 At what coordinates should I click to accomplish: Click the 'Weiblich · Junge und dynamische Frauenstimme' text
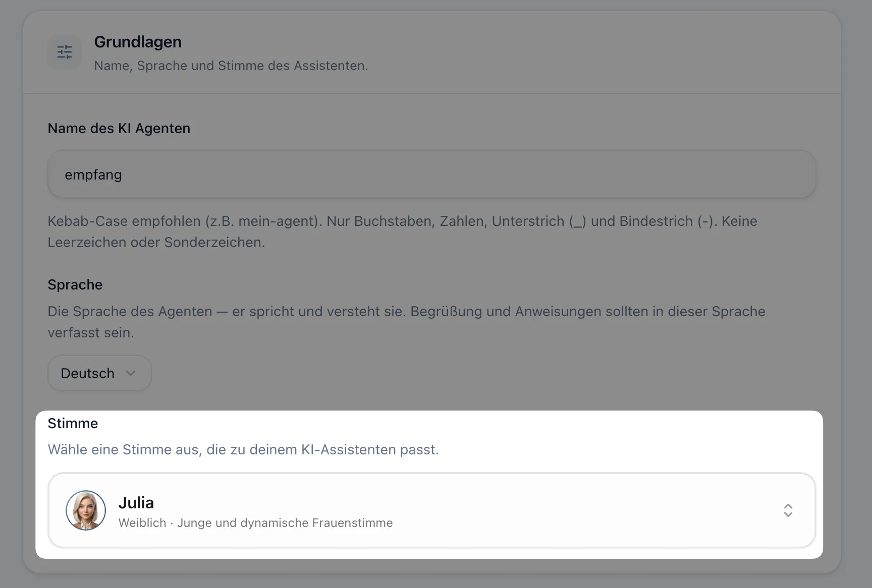click(x=256, y=523)
